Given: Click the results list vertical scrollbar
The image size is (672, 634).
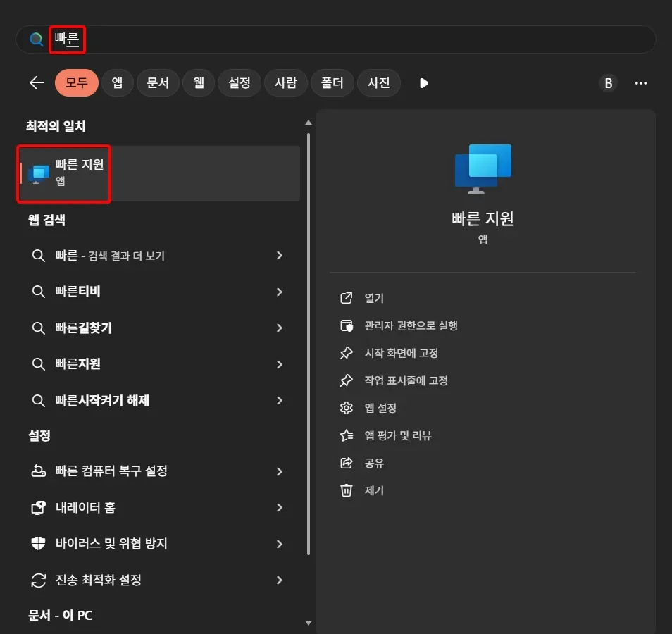Looking at the screenshot, I should tap(308, 352).
